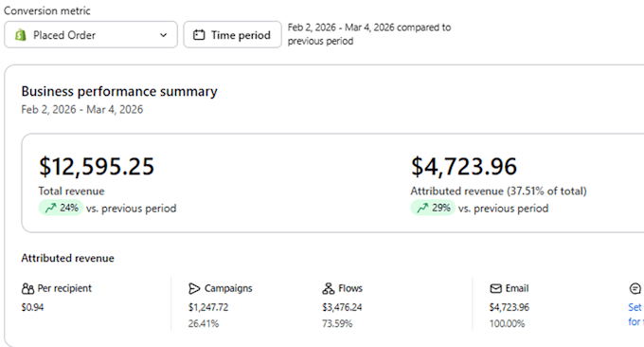Click the Per recipient label
Screen dimensions: 644x347
coord(64,288)
